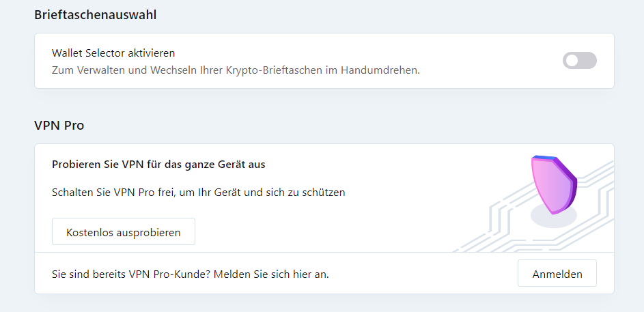Enable the Wallet Selector toggle switch
Image resolution: width=644 pixels, height=312 pixels.
(x=580, y=61)
